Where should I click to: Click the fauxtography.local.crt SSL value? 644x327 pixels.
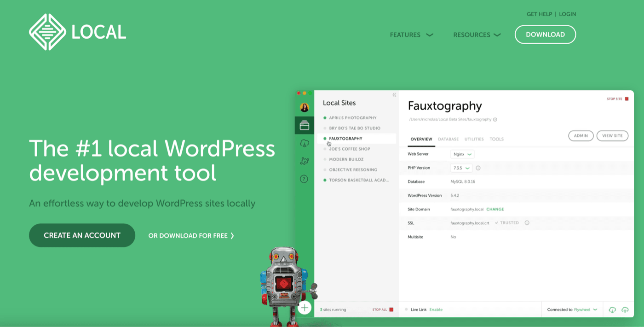tap(470, 223)
